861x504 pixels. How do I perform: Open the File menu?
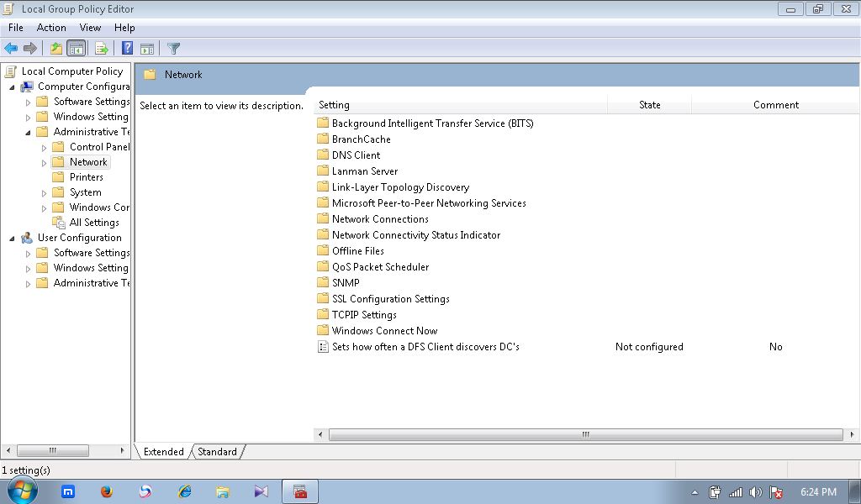click(16, 28)
